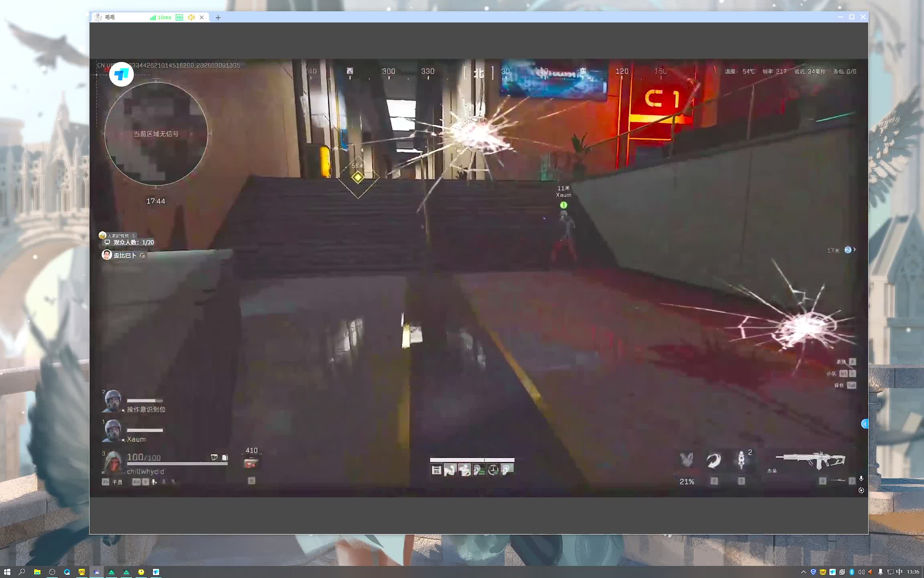Click the target locate icon below microphone
Viewport: 924px width, 578px height.
click(861, 490)
